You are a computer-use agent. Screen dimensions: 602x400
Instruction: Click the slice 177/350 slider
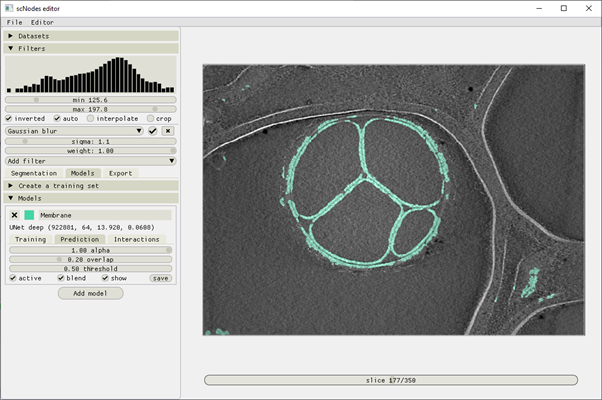[391, 380]
